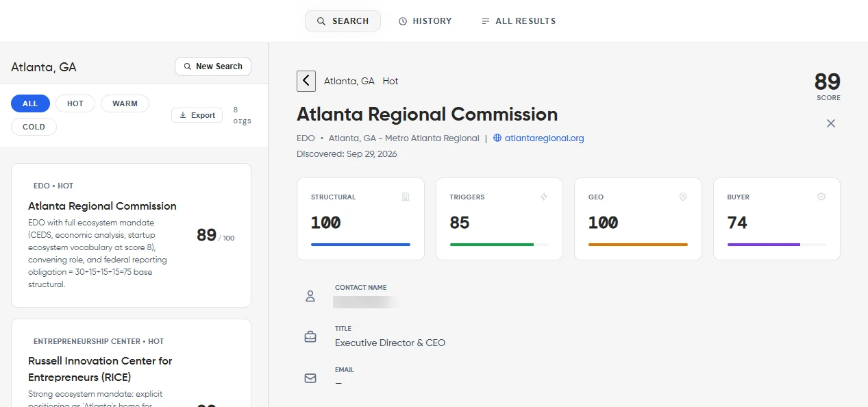Click the location pin icon on Geo card
Image resolution: width=868 pixels, height=407 pixels.
point(683,197)
